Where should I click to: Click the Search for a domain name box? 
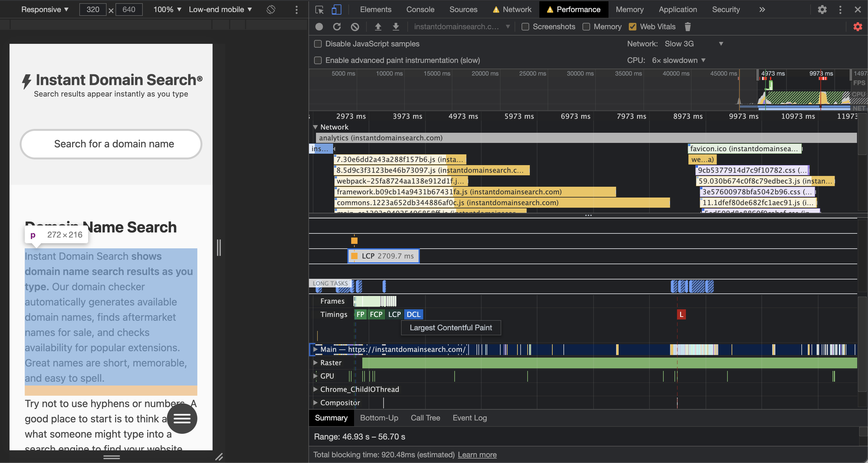[111, 144]
